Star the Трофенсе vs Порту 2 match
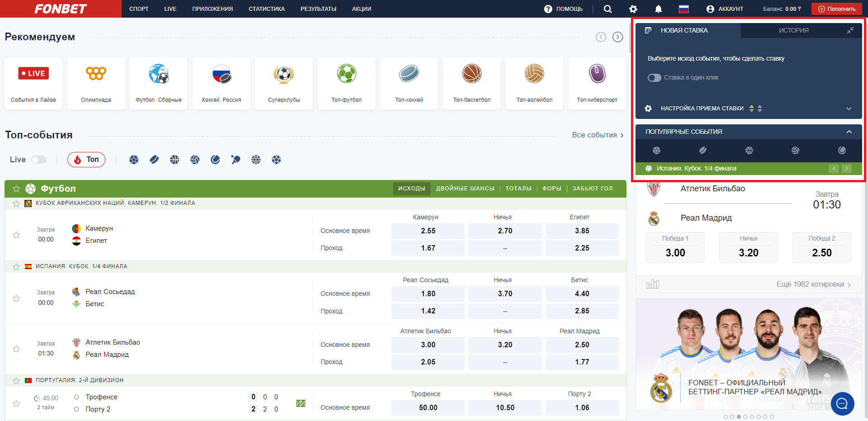868x421 pixels. tap(16, 403)
